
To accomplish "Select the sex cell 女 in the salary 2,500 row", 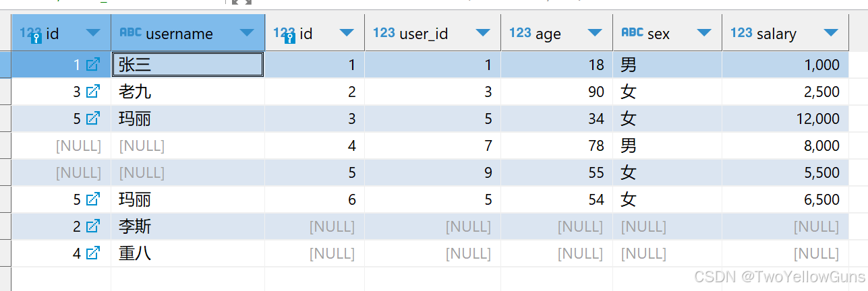I will point(667,92).
